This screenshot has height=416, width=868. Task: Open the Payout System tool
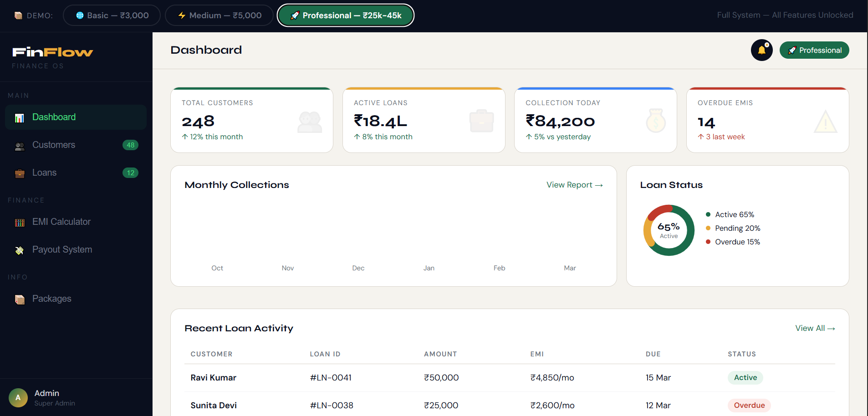tap(19, 250)
